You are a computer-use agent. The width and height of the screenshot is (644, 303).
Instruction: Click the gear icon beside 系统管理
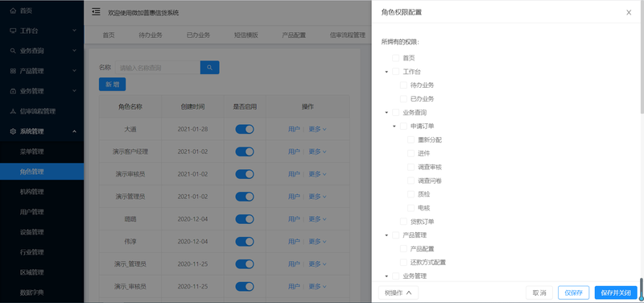[13, 131]
